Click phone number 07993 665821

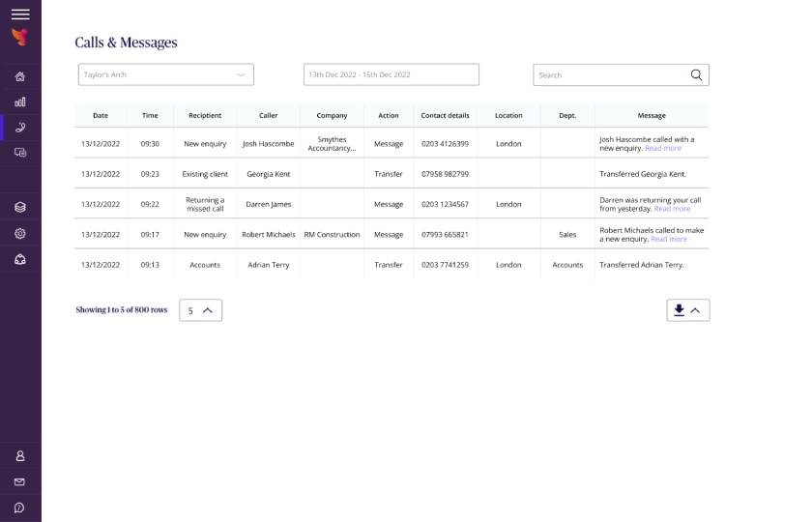(446, 235)
